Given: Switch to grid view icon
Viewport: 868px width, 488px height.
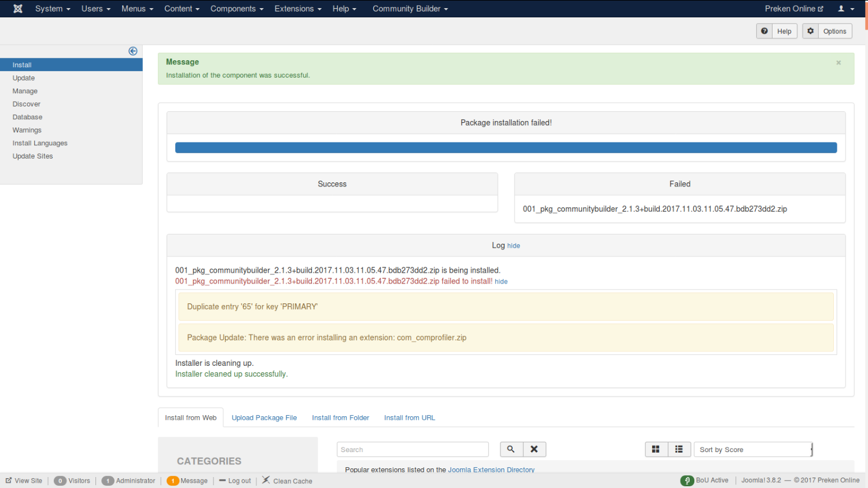Looking at the screenshot, I should (x=656, y=449).
